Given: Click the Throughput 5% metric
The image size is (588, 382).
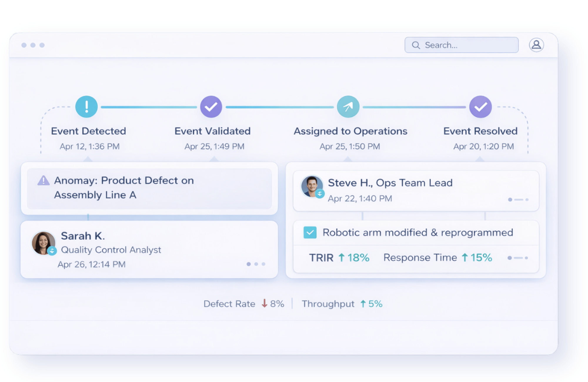Looking at the screenshot, I should pos(342,304).
